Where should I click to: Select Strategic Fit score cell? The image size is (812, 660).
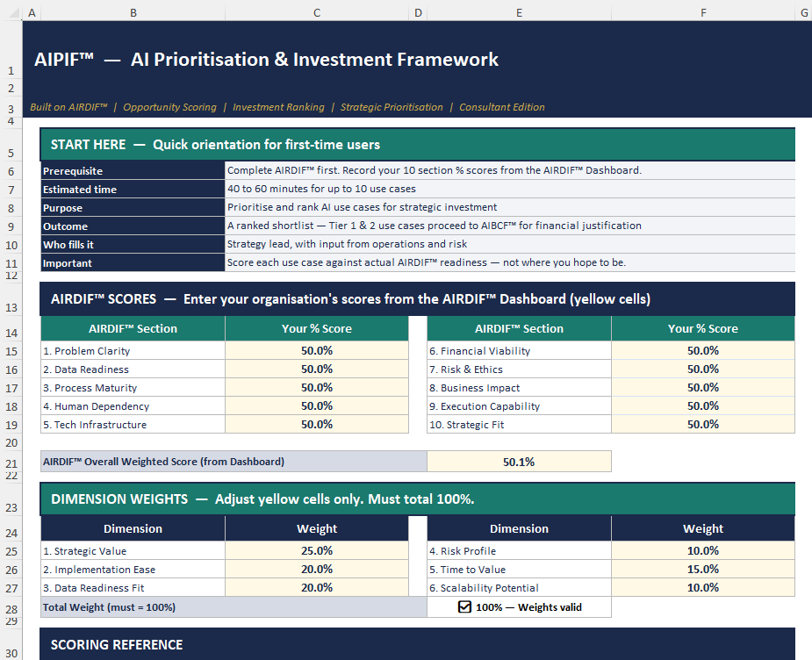pos(703,425)
